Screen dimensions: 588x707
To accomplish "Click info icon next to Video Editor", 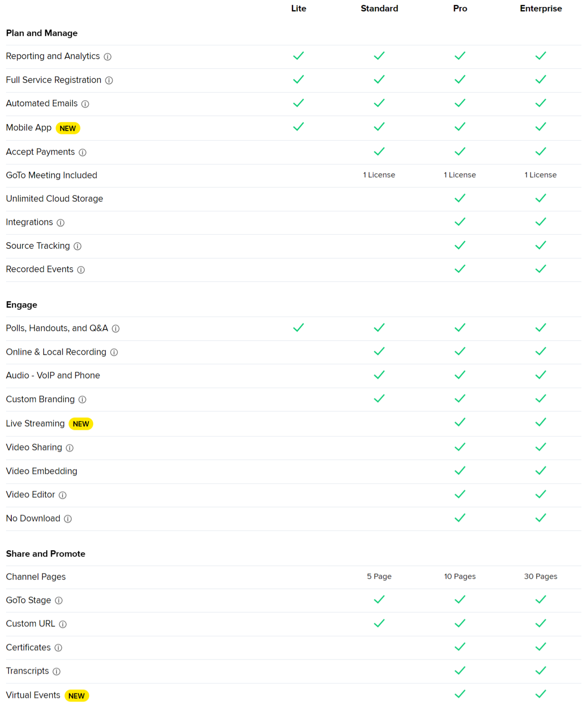I will tap(63, 495).
